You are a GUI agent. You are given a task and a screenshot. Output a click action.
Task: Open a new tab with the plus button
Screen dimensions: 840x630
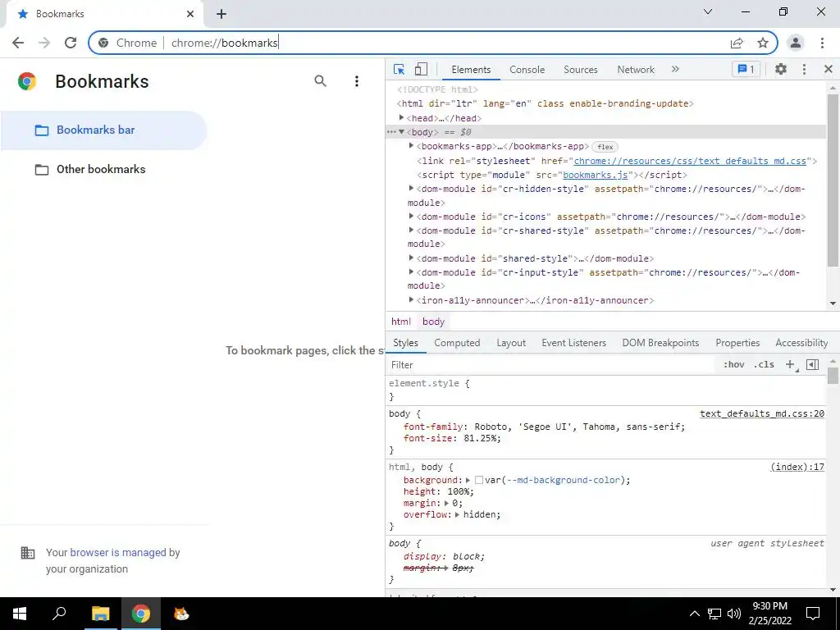pos(221,14)
